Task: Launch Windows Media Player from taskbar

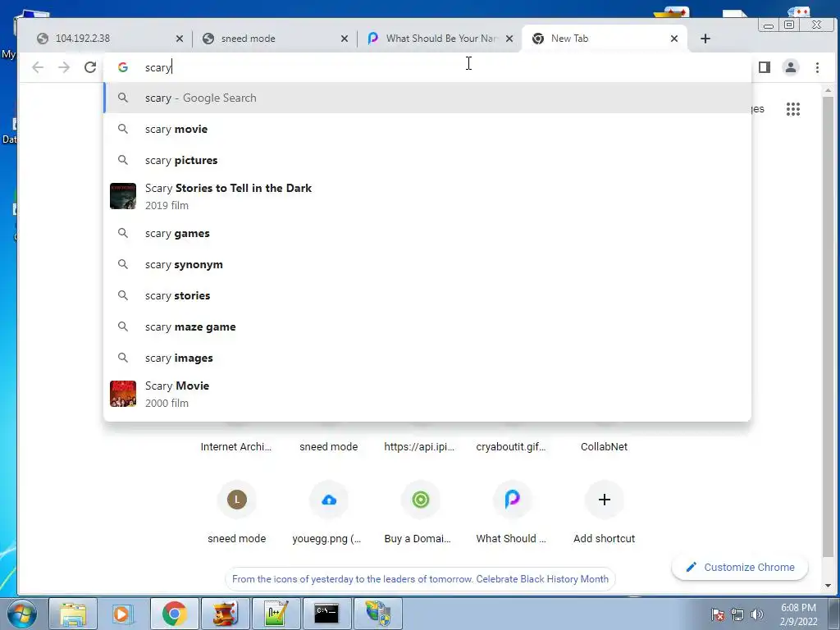Action: click(x=122, y=614)
